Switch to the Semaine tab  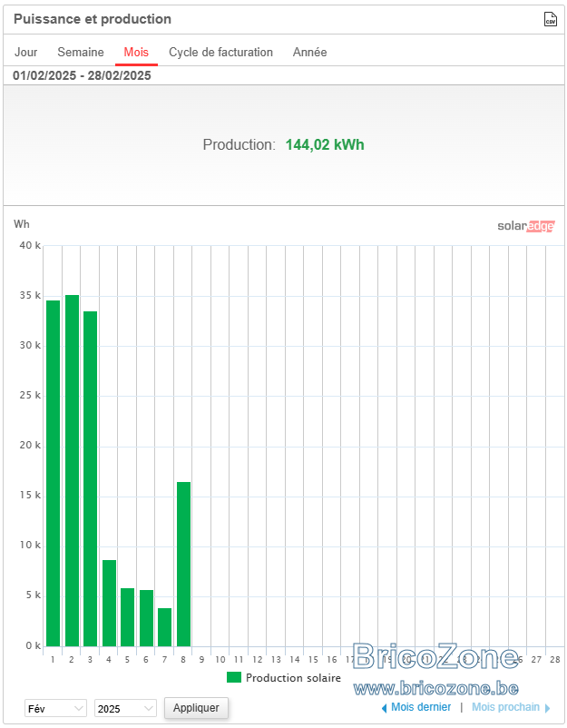81,52
